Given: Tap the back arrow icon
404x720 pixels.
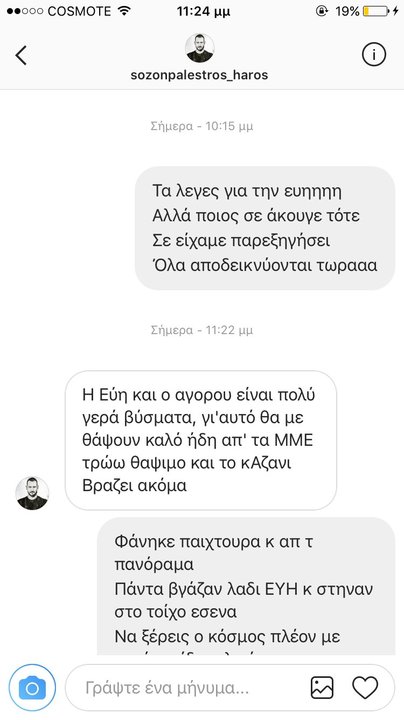Looking at the screenshot, I should (x=21, y=55).
